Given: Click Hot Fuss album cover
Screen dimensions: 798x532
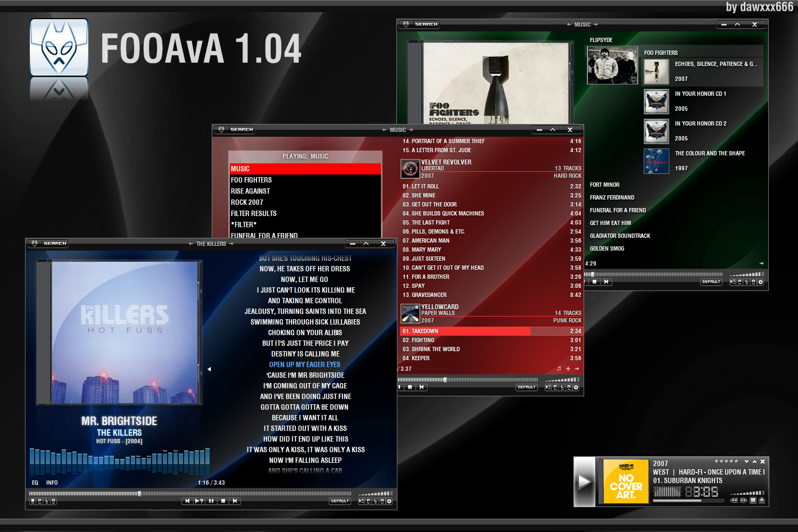Looking at the screenshot, I should click(x=119, y=332).
